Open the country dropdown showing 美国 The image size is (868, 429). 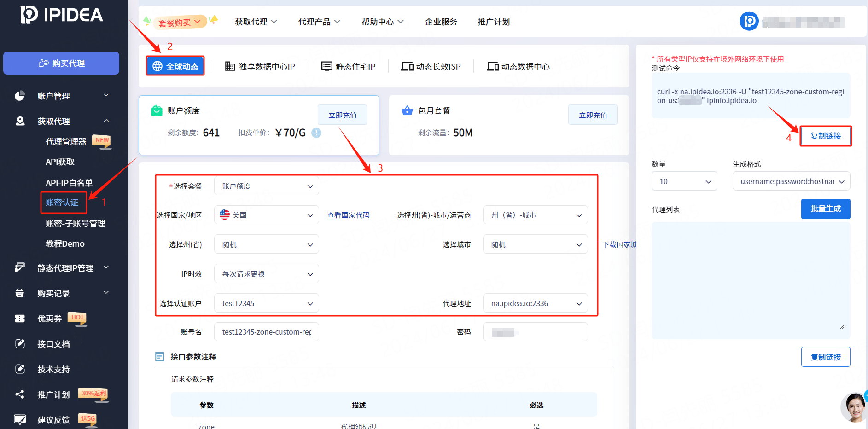pyautogui.click(x=267, y=215)
